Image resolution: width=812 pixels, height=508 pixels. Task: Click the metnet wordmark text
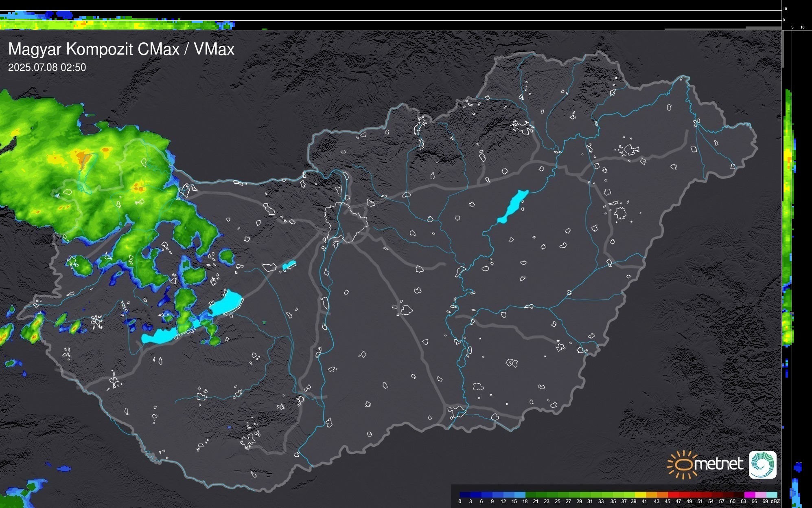click(x=719, y=464)
